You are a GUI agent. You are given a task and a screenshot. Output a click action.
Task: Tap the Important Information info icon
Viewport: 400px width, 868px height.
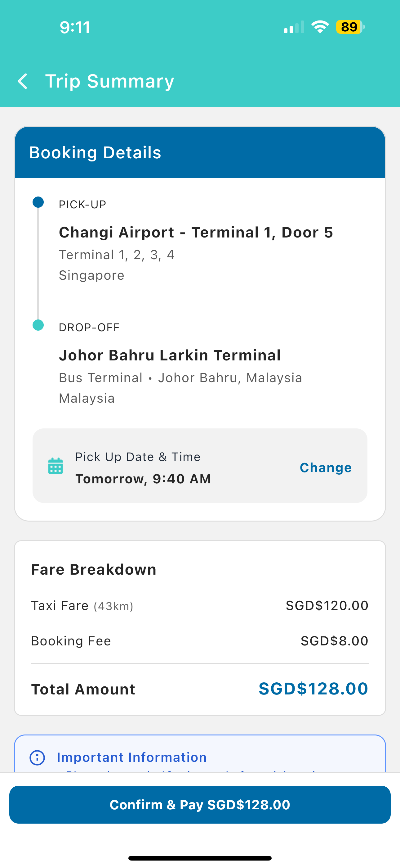coord(38,757)
